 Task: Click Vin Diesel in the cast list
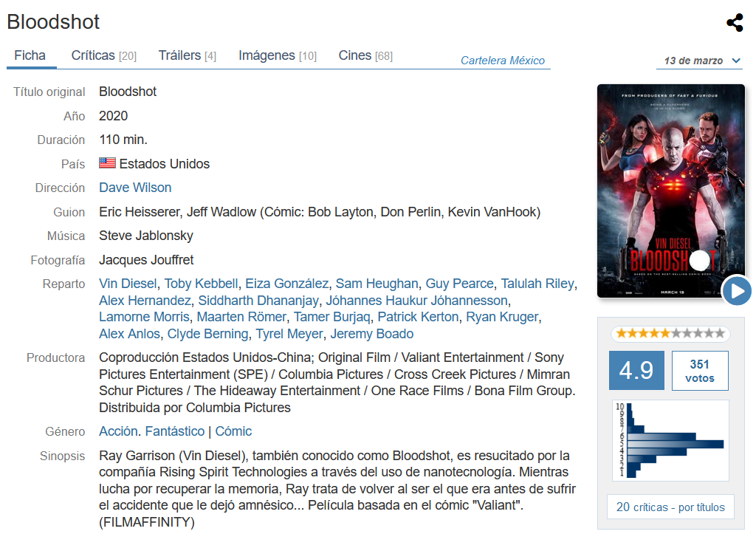click(128, 284)
